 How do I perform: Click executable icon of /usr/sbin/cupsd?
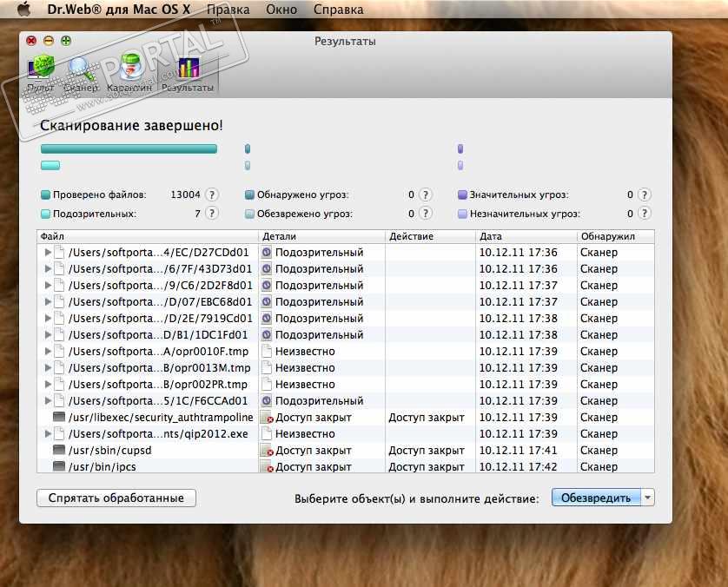[59, 450]
